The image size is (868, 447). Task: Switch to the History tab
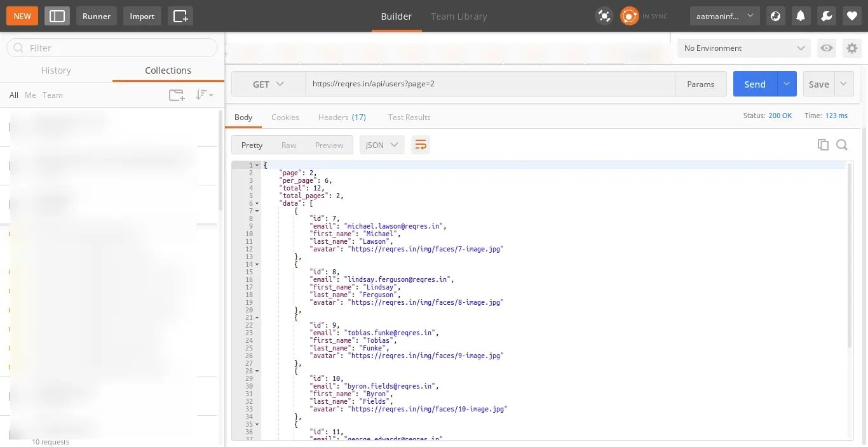point(56,70)
